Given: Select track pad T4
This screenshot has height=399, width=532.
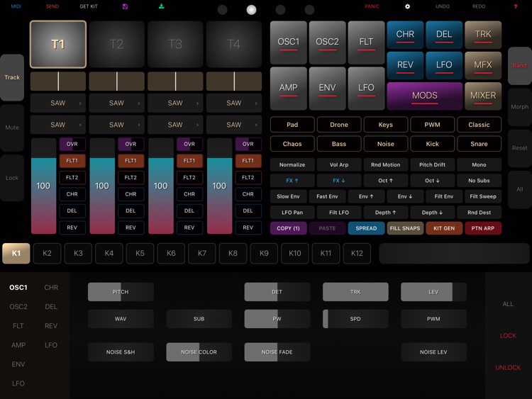Looking at the screenshot, I should click(x=234, y=44).
